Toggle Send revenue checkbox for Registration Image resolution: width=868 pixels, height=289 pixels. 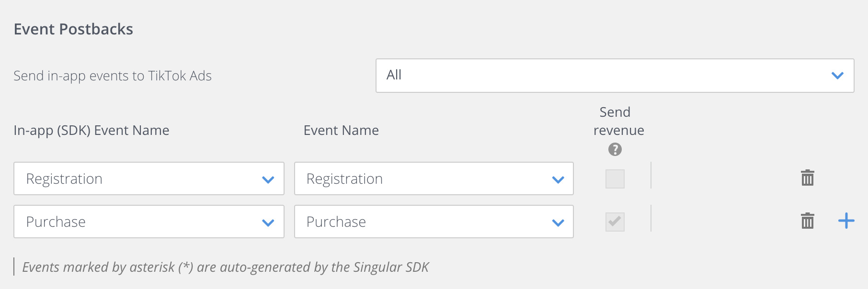(x=615, y=179)
